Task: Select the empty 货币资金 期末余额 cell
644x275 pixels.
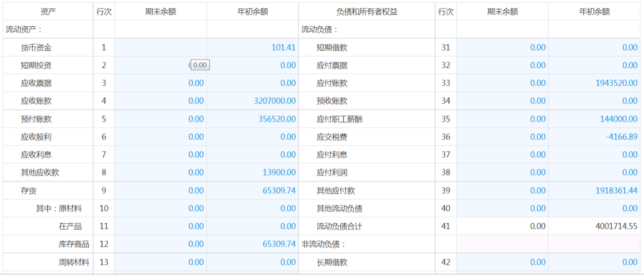Action: click(x=160, y=48)
